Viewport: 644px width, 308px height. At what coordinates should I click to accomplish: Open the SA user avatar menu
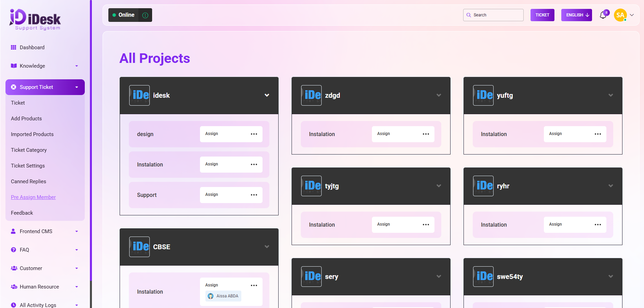[x=620, y=15]
